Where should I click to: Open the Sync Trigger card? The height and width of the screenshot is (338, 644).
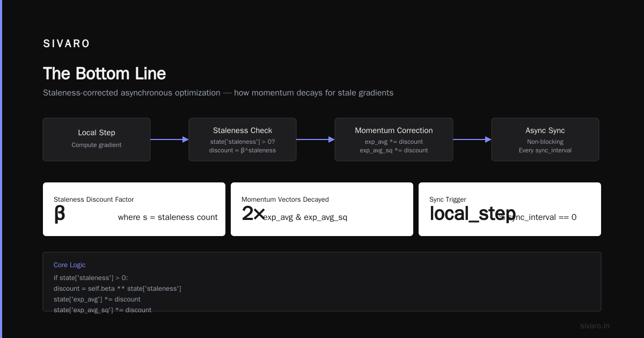tap(510, 209)
